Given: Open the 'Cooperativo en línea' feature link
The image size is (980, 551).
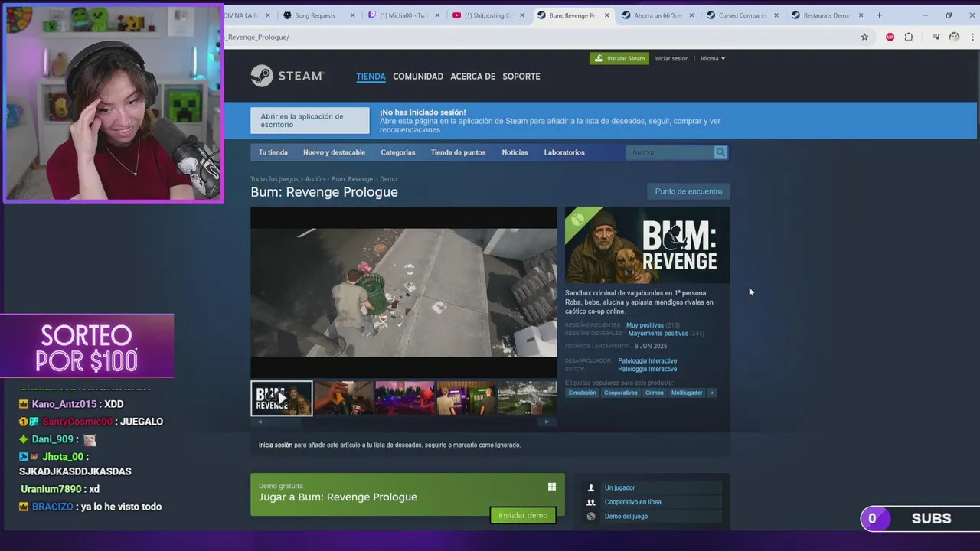Looking at the screenshot, I should tap(632, 502).
